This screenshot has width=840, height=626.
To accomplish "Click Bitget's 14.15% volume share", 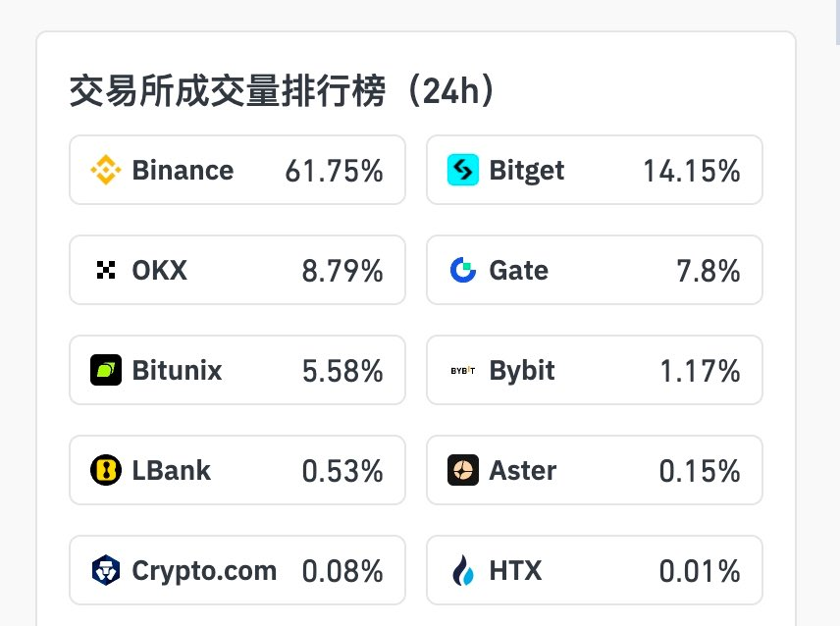I will [691, 171].
